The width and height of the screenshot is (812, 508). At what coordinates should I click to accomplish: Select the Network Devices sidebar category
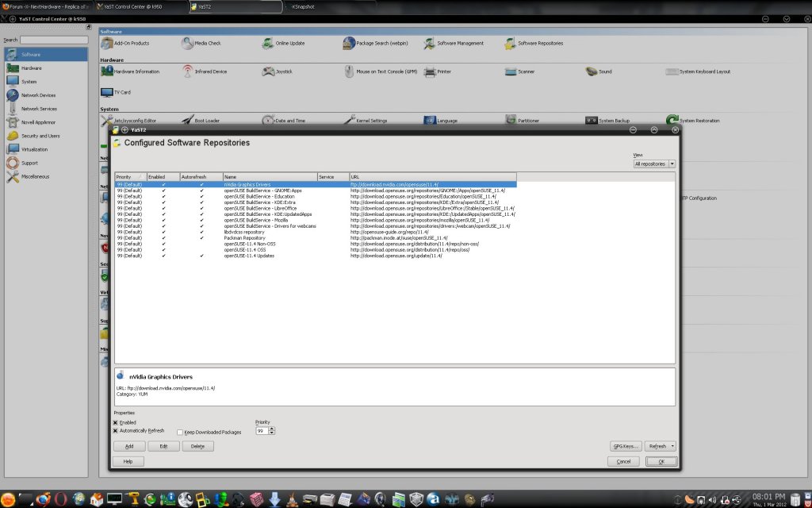[x=45, y=95]
